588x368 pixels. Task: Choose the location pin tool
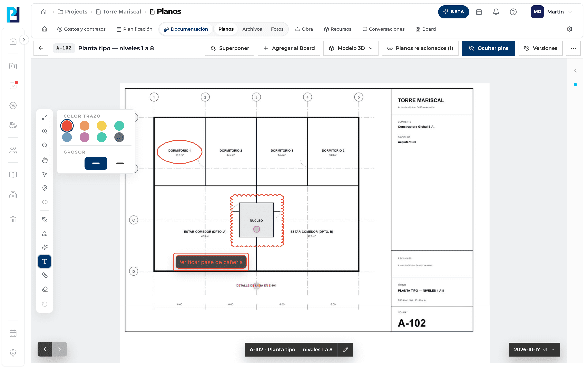pyautogui.click(x=45, y=188)
